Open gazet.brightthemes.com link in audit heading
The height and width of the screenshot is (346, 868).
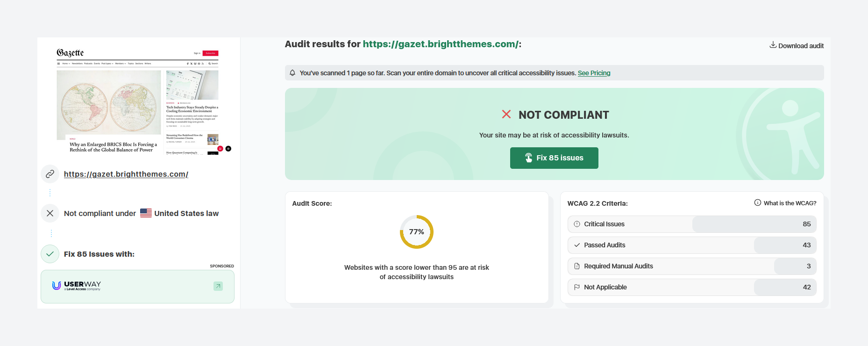(440, 44)
